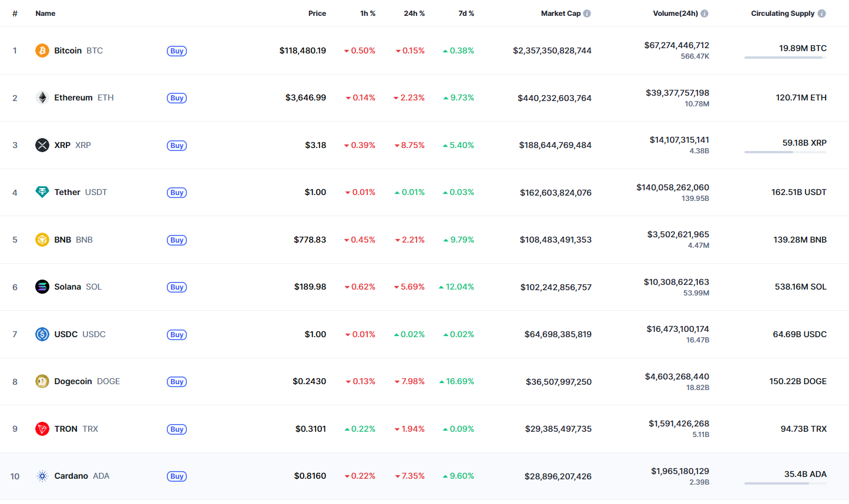Click BNB's price $778.83
The width and height of the screenshot is (849, 504).
coord(310,240)
